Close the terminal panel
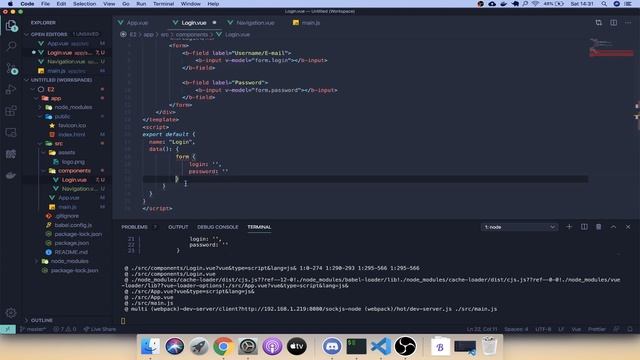Screen dimensions: 640x360 click(628, 227)
